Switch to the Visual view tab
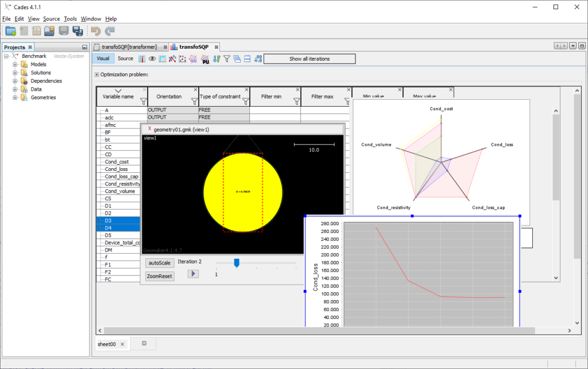This screenshot has height=369, width=588. click(103, 59)
